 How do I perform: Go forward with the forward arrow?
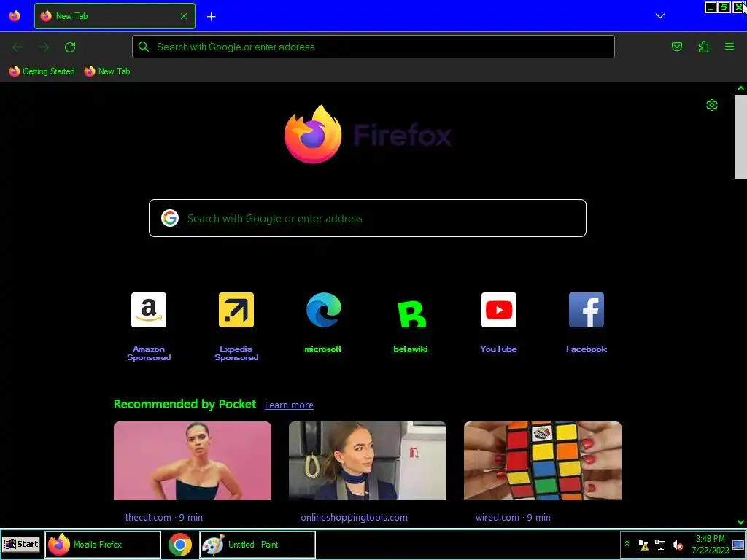pos(44,47)
